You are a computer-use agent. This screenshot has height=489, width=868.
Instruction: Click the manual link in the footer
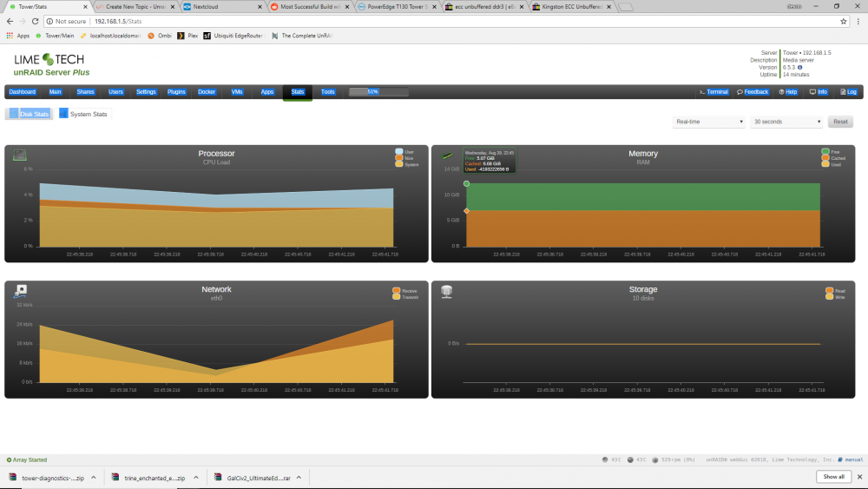(851, 459)
